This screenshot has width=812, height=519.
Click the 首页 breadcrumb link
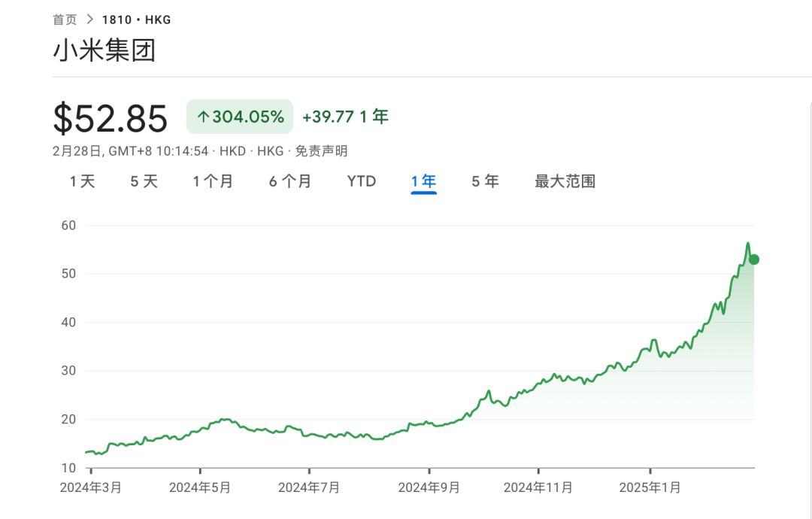coord(65,20)
